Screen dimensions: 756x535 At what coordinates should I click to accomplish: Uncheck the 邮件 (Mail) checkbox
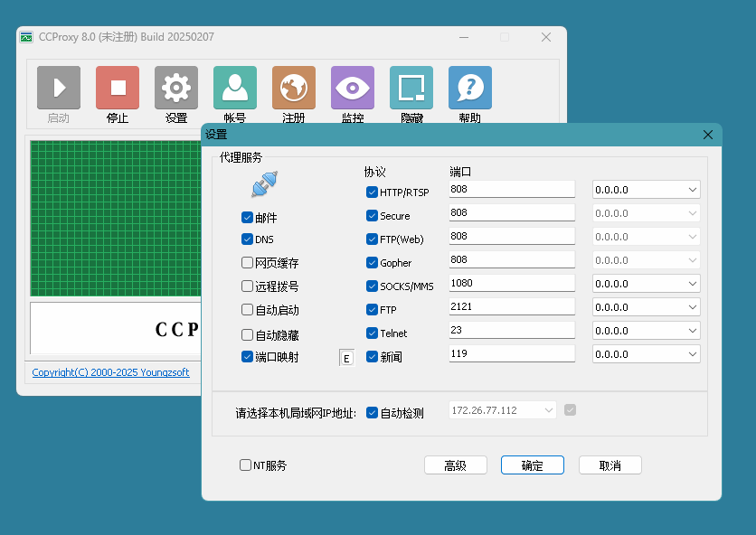click(x=248, y=218)
